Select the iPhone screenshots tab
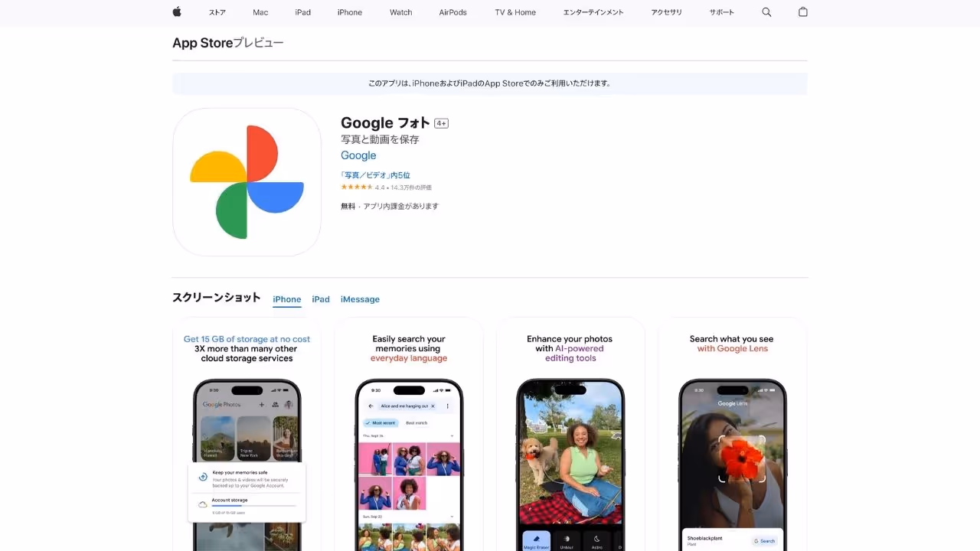 point(287,299)
